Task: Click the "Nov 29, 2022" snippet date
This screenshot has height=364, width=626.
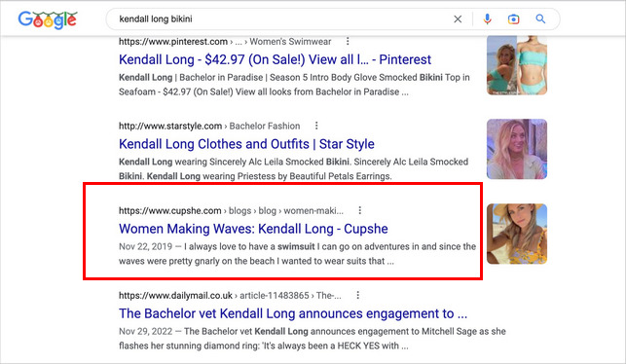Action: tap(145, 331)
